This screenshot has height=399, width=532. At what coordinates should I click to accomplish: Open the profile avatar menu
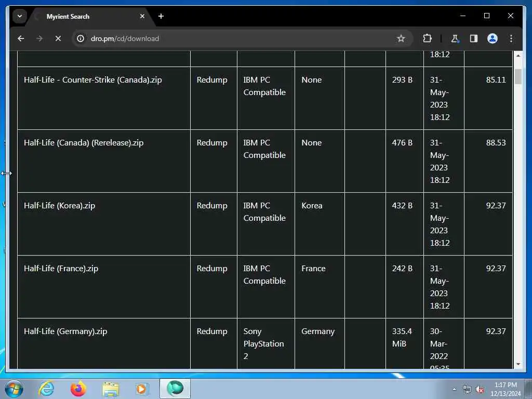pyautogui.click(x=493, y=38)
